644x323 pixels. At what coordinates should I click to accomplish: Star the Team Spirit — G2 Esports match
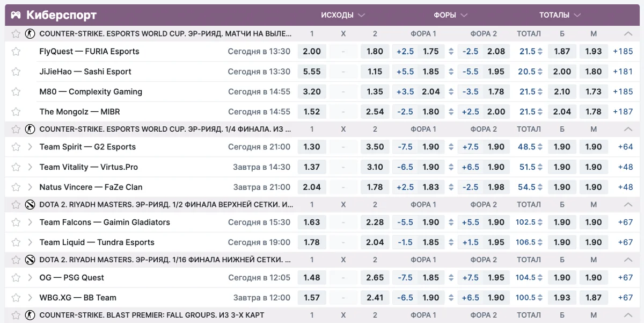[16, 147]
